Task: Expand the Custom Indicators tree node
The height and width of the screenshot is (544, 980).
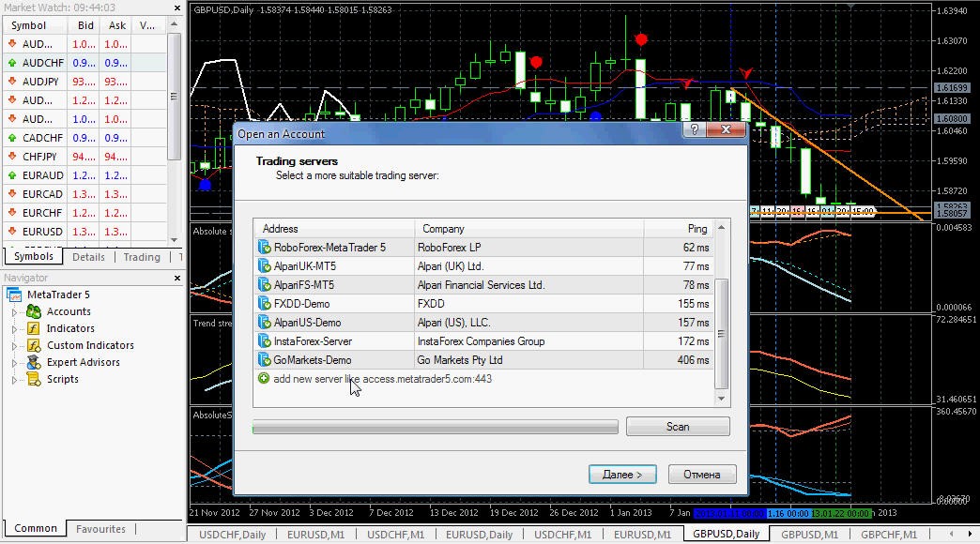Action: (x=14, y=345)
